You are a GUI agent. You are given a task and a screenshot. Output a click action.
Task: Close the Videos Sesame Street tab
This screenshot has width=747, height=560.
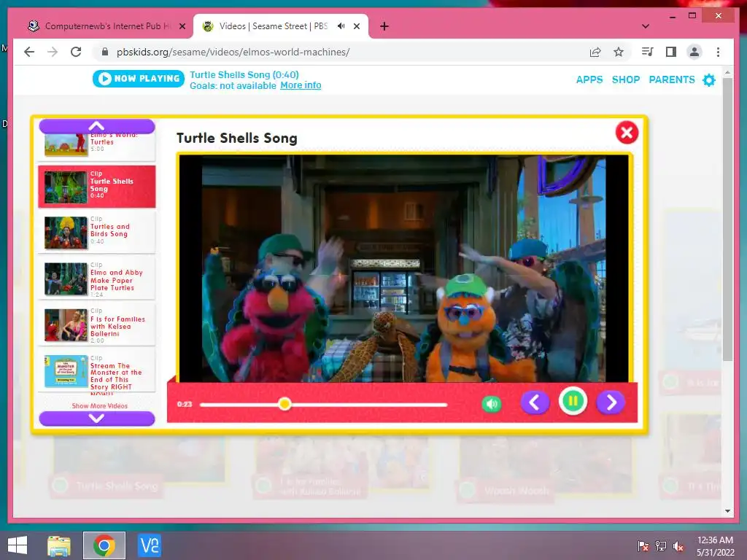pyautogui.click(x=356, y=27)
